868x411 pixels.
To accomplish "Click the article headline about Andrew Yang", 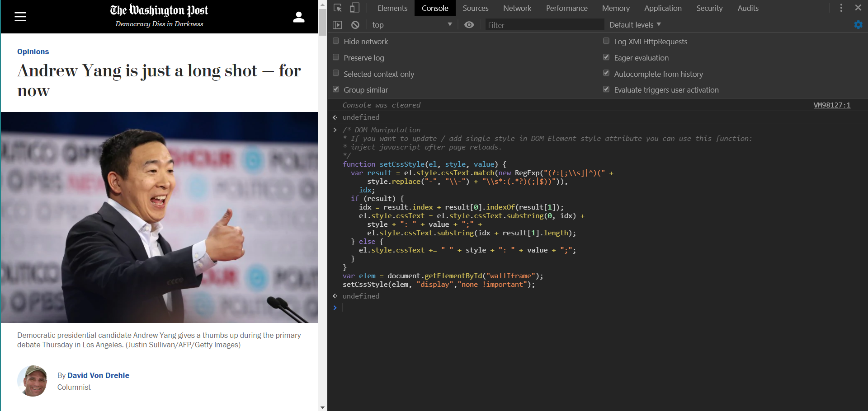I will (x=159, y=80).
